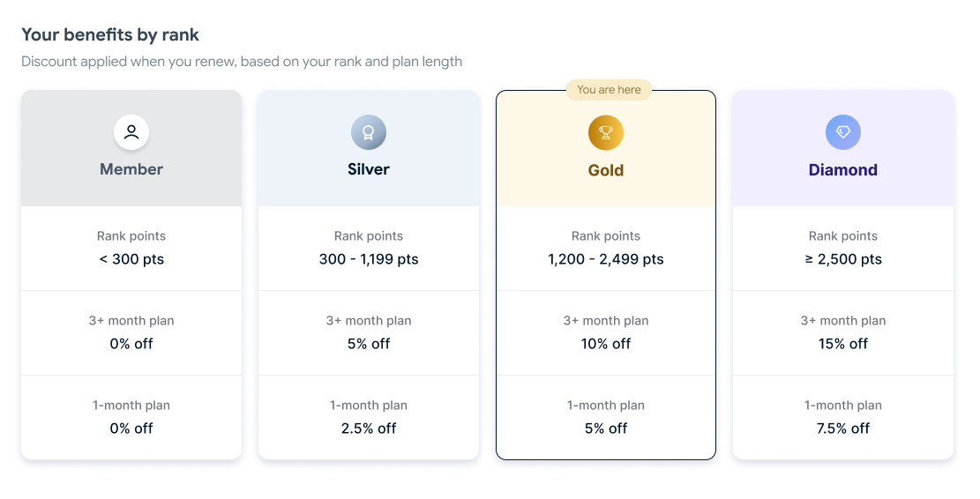
Task: Select the '< 300 pts' rank points value
Action: pyautogui.click(x=131, y=259)
